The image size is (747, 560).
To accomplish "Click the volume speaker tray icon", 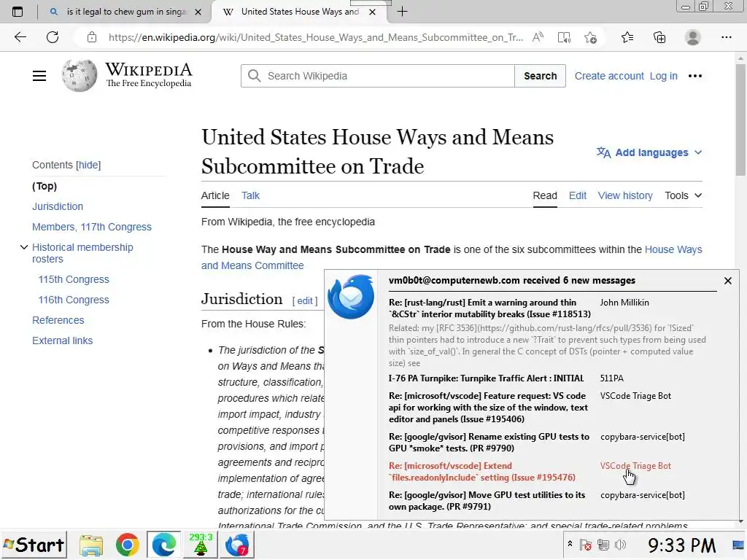I will [620, 545].
